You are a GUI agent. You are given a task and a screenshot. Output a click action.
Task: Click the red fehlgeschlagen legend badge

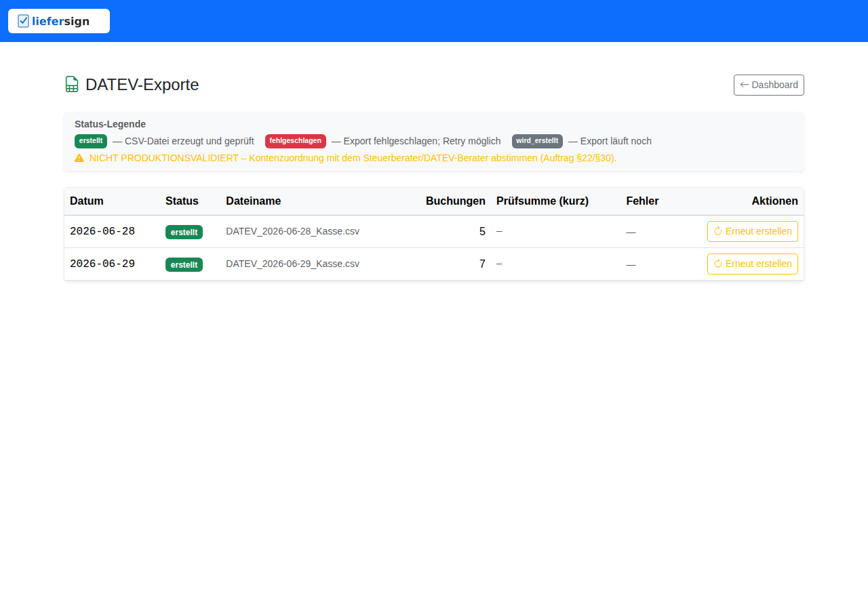click(296, 141)
